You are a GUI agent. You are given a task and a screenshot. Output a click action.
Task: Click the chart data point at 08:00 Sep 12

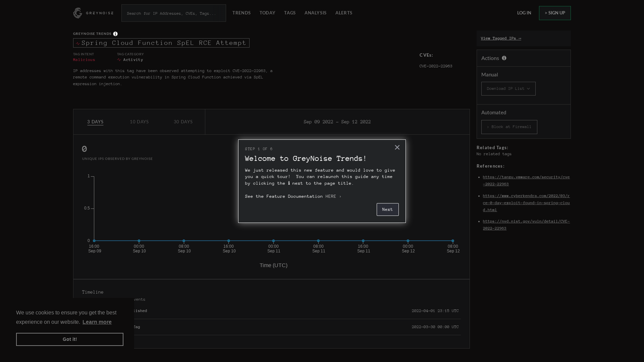(453, 241)
